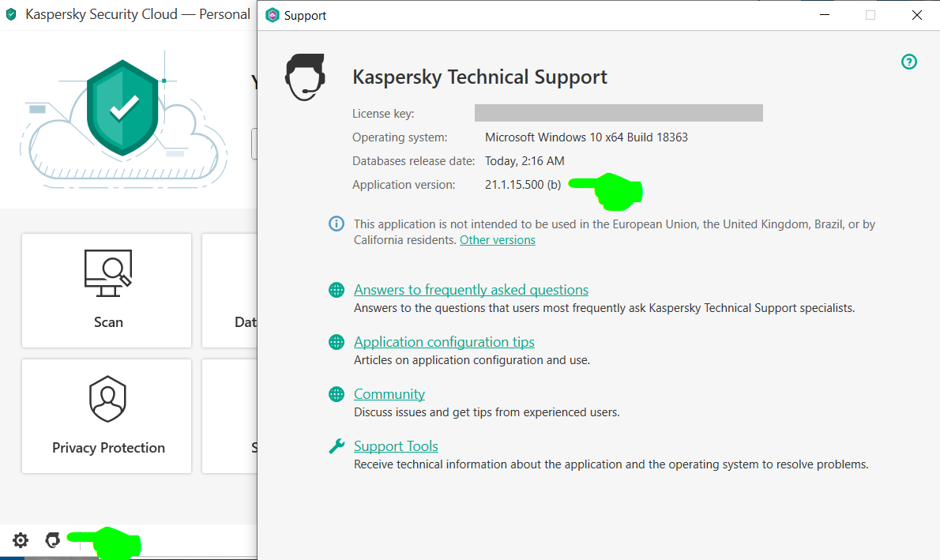
Task: Open settings via the gear icon
Action: [21, 540]
